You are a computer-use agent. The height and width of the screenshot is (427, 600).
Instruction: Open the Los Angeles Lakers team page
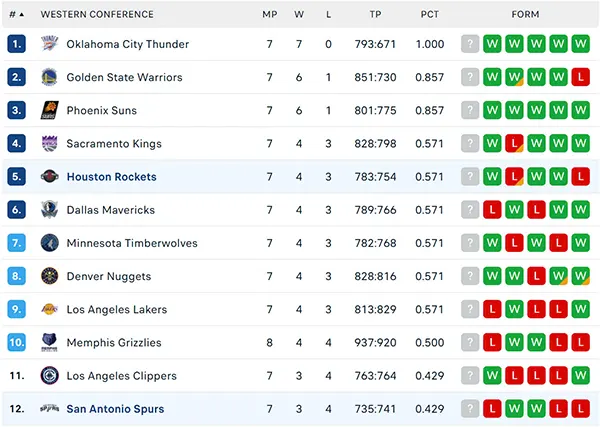coord(117,310)
